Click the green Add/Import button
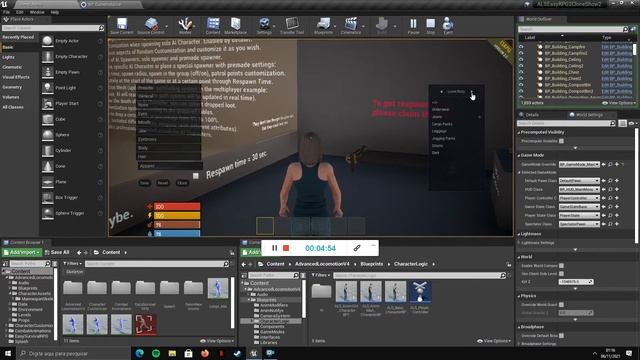The width and height of the screenshot is (640, 360). (x=22, y=253)
